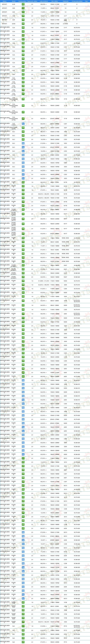Click the fuel icon in the W204 body row
This screenshot has height=644, width=90.
click(23, 281)
